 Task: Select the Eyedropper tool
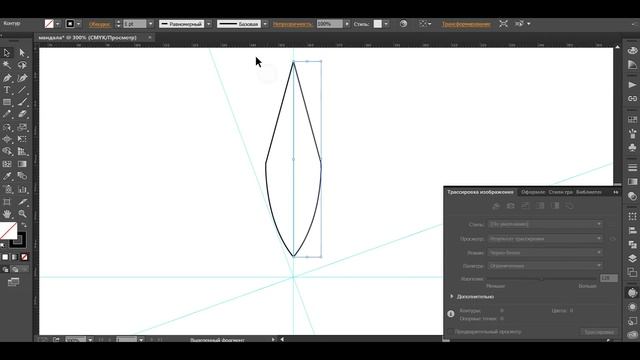click(x=7, y=176)
